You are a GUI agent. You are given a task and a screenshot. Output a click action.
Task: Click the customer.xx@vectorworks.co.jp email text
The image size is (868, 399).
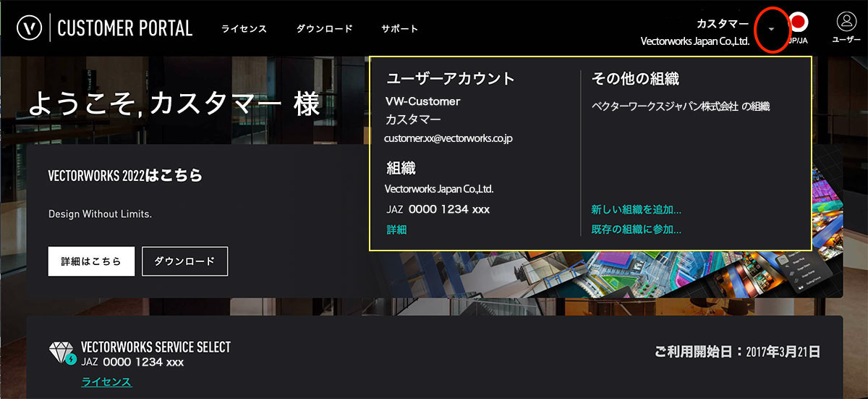[x=448, y=138]
